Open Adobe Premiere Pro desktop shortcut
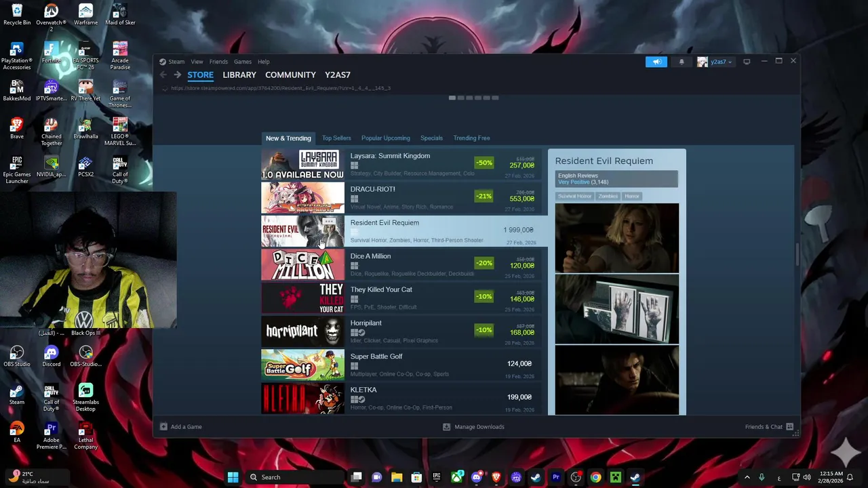Screen dimensions: 868x488 tap(51, 435)
